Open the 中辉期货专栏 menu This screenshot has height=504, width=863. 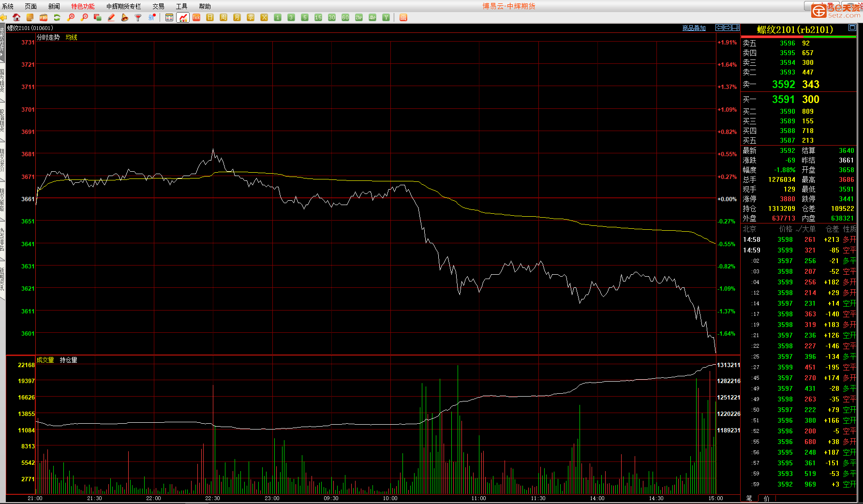(124, 6)
